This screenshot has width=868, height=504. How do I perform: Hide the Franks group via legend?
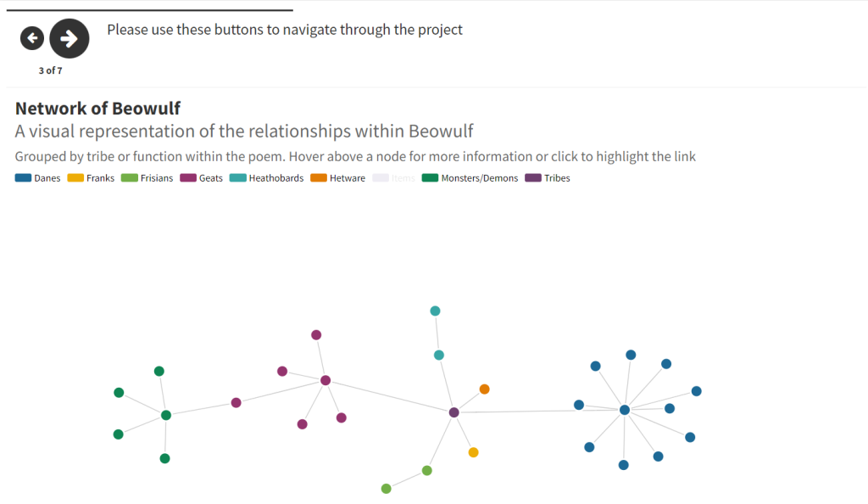[91, 178]
